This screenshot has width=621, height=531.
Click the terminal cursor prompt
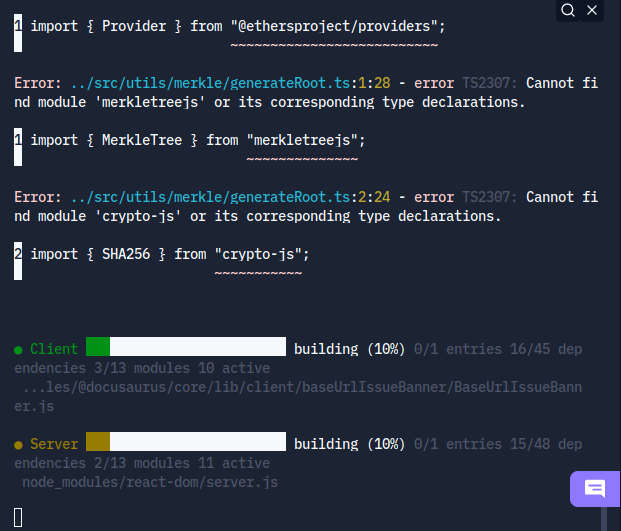(x=18, y=518)
